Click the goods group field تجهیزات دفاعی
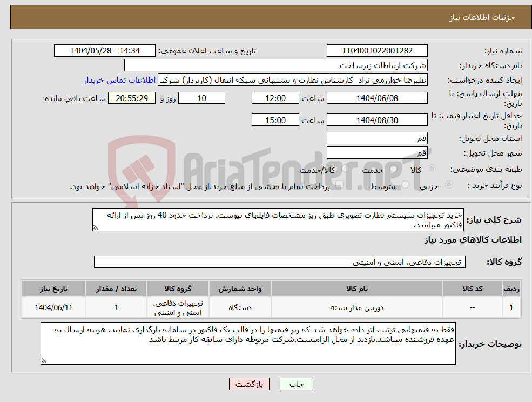The height and width of the screenshot is (402, 532). click(x=280, y=262)
